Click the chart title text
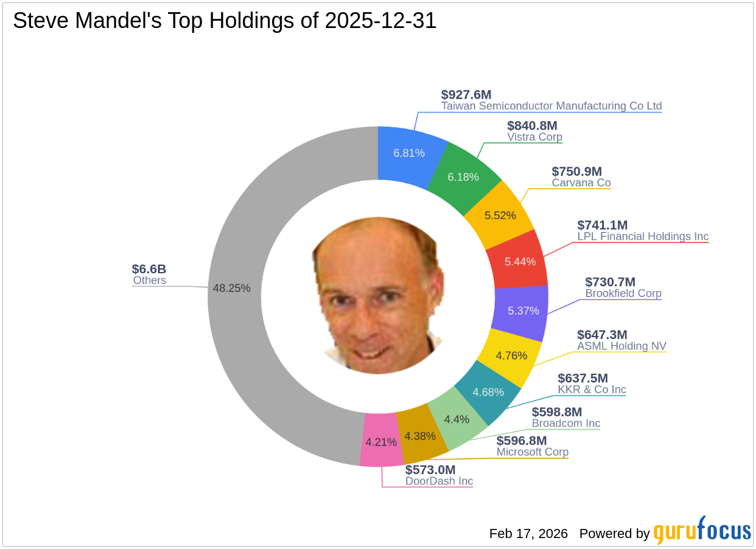Image resolution: width=756 pixels, height=549 pixels. click(x=225, y=21)
